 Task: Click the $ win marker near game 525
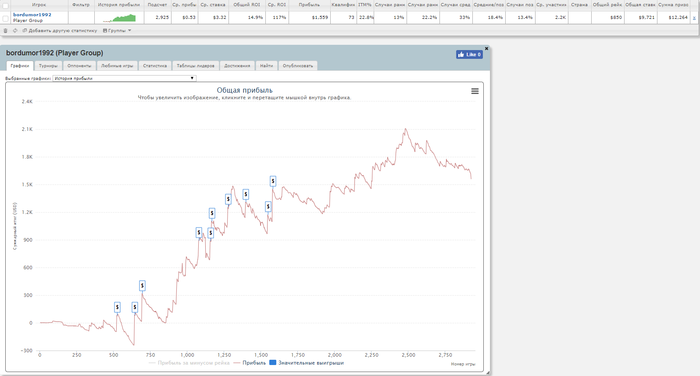(117, 307)
